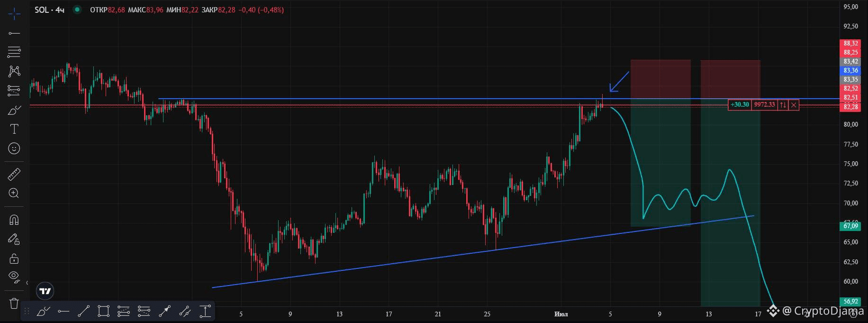Toggle stay in drawing mode
Screen dimensions: 868x323
pos(14,239)
